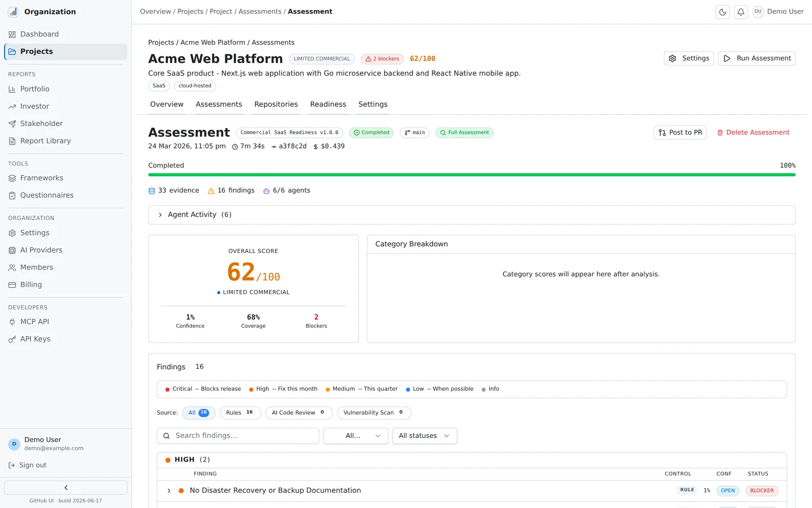Click Assessments in top breadcrumb
Image resolution: width=812 pixels, height=508 pixels.
(x=260, y=12)
